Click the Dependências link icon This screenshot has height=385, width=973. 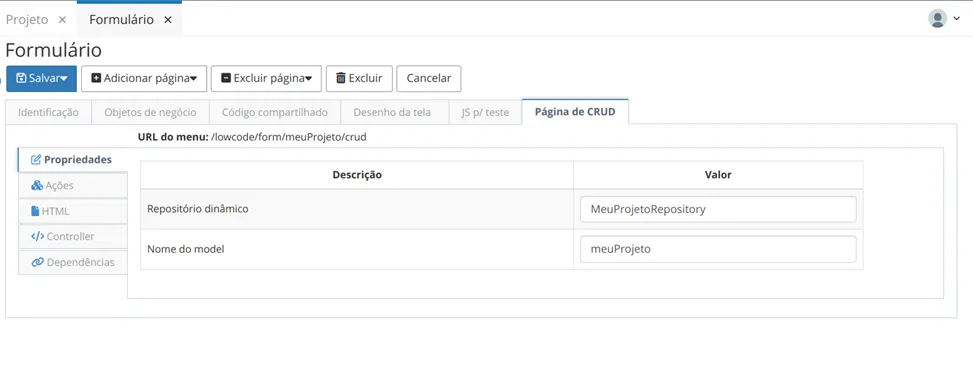tap(37, 262)
